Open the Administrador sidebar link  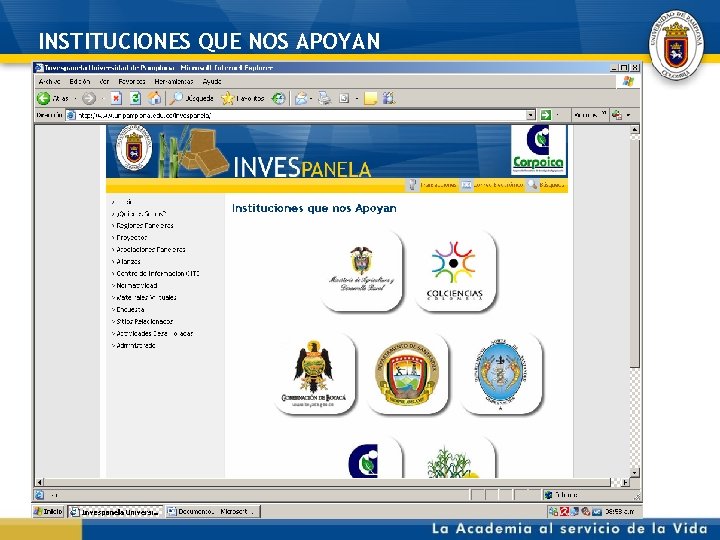coord(135,345)
